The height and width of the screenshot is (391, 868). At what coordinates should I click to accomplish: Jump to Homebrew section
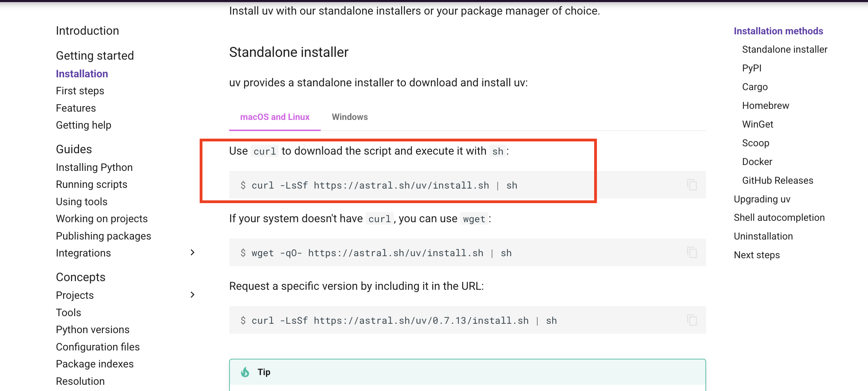point(765,105)
